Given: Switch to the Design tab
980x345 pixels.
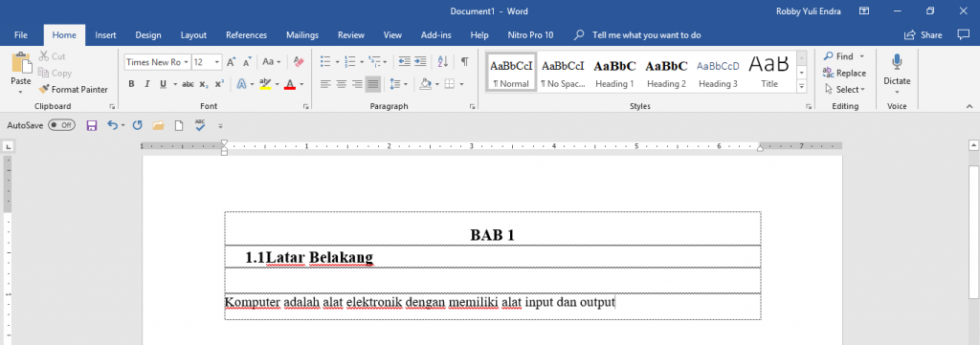Looking at the screenshot, I should click(148, 35).
